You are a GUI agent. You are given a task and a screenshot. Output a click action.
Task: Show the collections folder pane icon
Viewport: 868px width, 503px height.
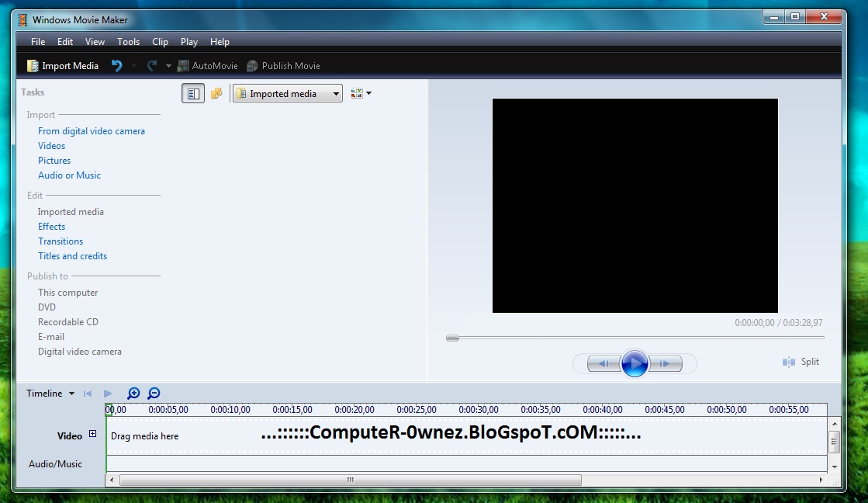point(216,94)
